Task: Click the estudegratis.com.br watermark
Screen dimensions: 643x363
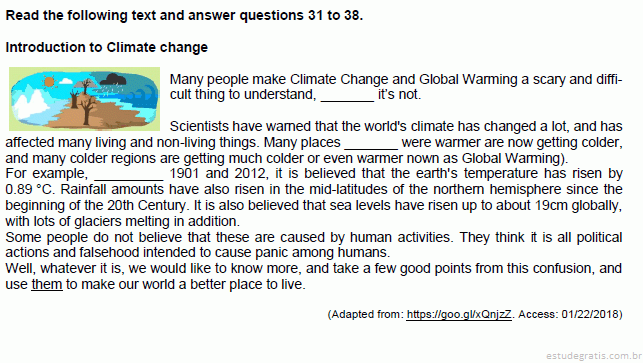Action: pyautogui.click(x=594, y=356)
